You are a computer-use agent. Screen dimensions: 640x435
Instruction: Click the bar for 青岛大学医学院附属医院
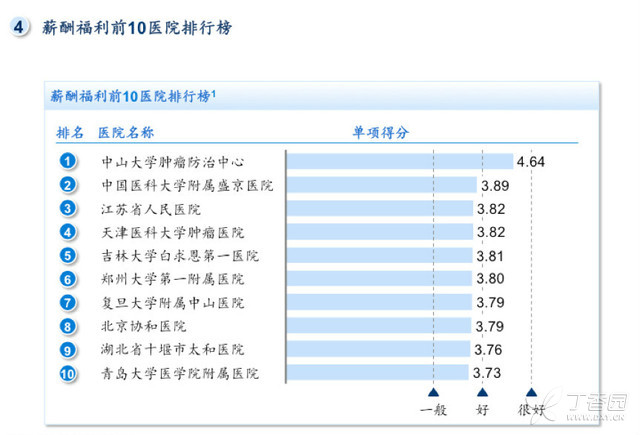pyautogui.click(x=378, y=373)
